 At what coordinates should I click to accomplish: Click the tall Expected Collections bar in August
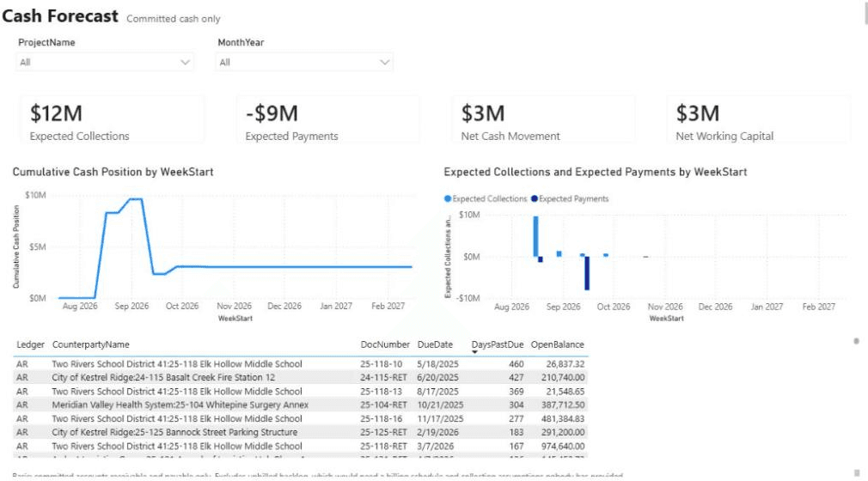coord(536,236)
